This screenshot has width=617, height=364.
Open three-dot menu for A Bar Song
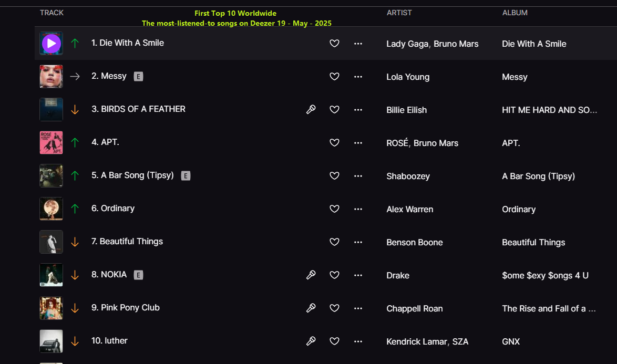pos(358,176)
